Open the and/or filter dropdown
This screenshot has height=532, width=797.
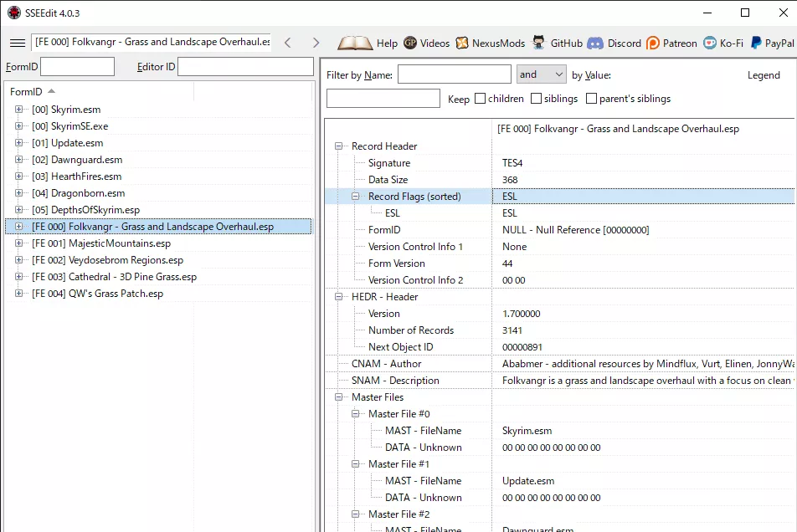point(542,74)
